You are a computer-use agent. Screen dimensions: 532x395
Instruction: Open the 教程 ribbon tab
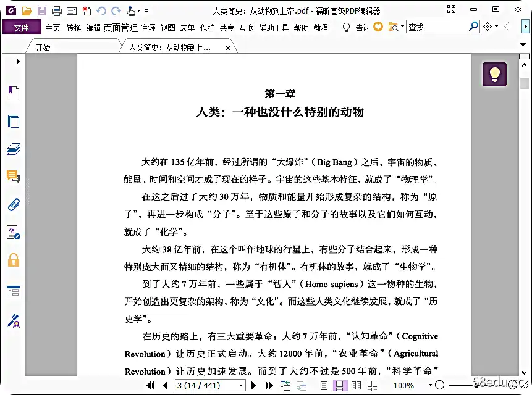pos(321,28)
